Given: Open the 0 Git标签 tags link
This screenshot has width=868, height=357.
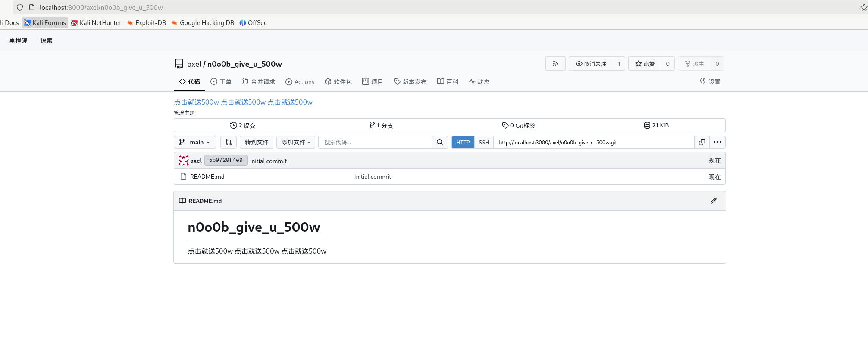Looking at the screenshot, I should [519, 125].
